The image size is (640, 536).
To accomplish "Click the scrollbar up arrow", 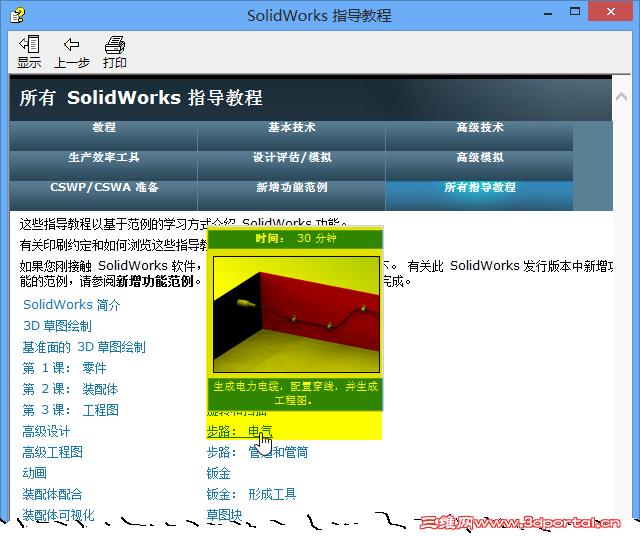I will click(621, 97).
